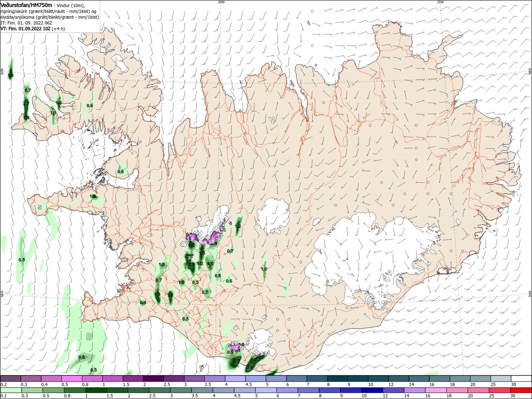Pick the royal blue swatch at rain value 8
532x399 pixels.
tap(330, 390)
